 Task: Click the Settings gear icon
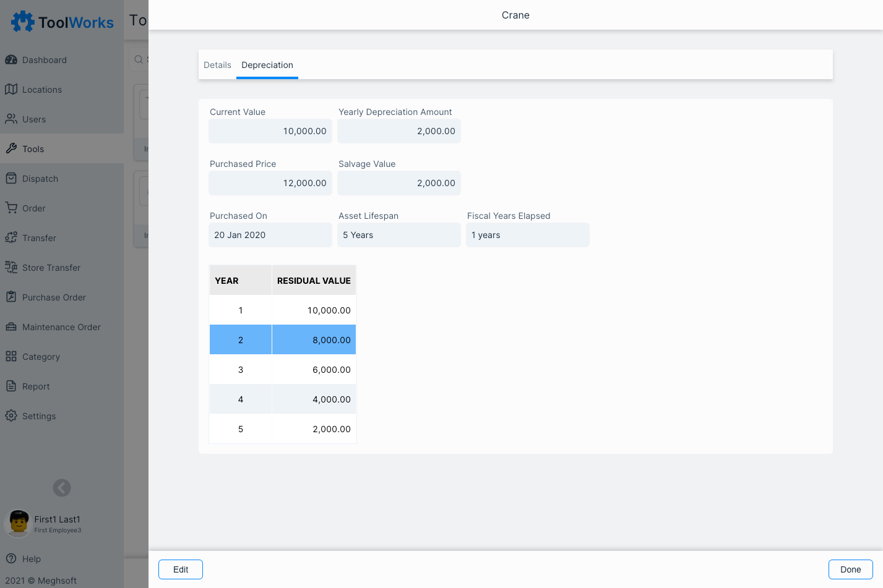(x=11, y=416)
